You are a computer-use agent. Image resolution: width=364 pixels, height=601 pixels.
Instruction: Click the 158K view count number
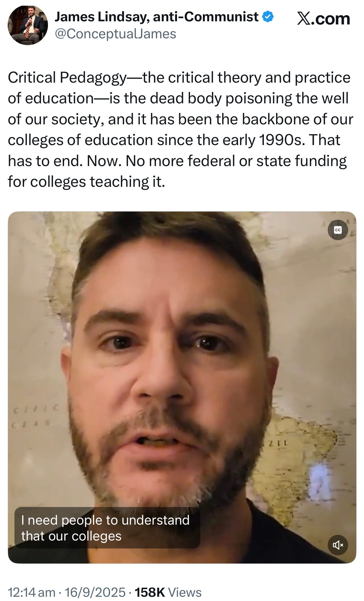150,592
